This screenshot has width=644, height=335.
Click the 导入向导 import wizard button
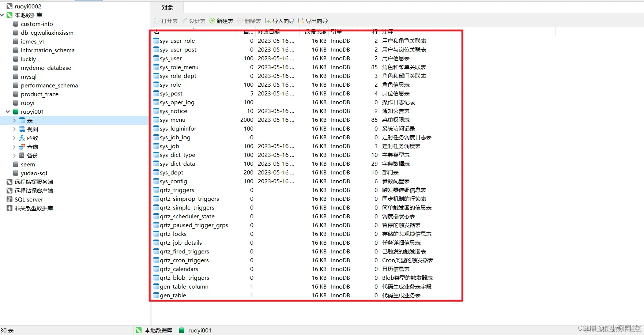pyautogui.click(x=280, y=21)
